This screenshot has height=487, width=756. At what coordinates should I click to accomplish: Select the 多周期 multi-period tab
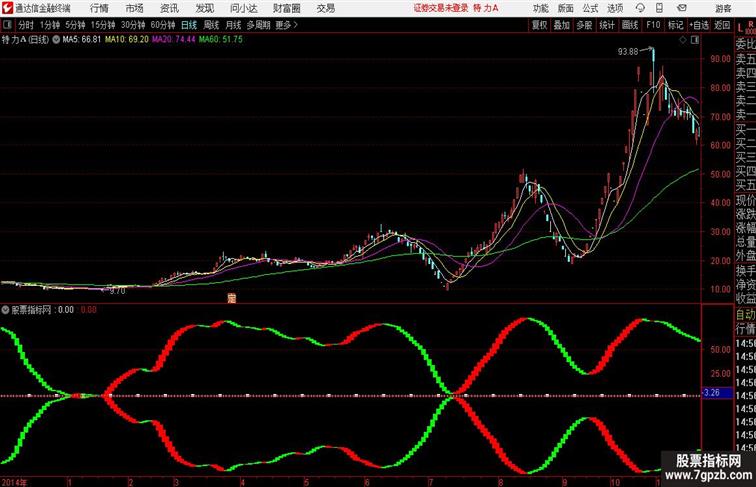pyautogui.click(x=258, y=25)
